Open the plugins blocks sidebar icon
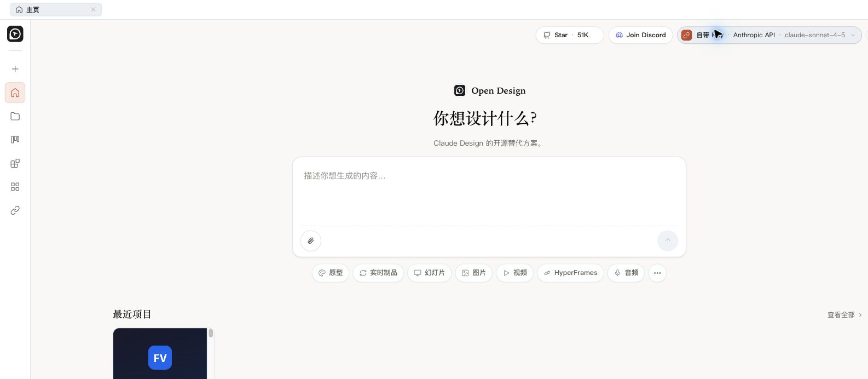This screenshot has width=868, height=379. pyautogui.click(x=15, y=163)
